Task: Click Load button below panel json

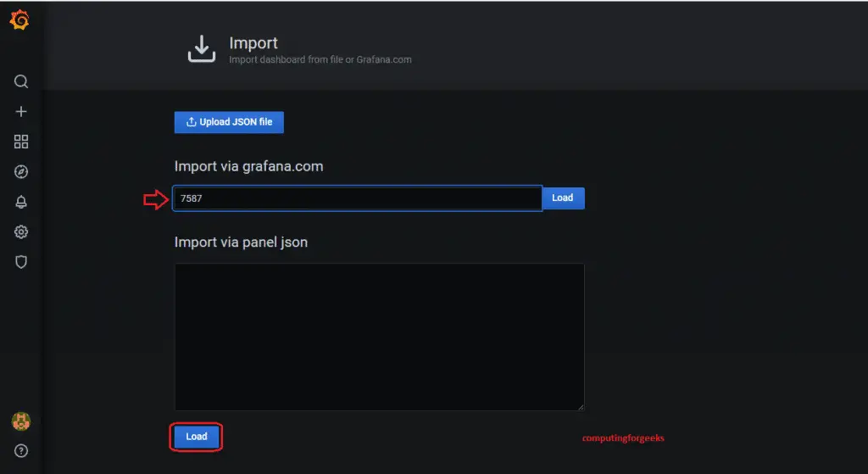Action: (x=196, y=437)
